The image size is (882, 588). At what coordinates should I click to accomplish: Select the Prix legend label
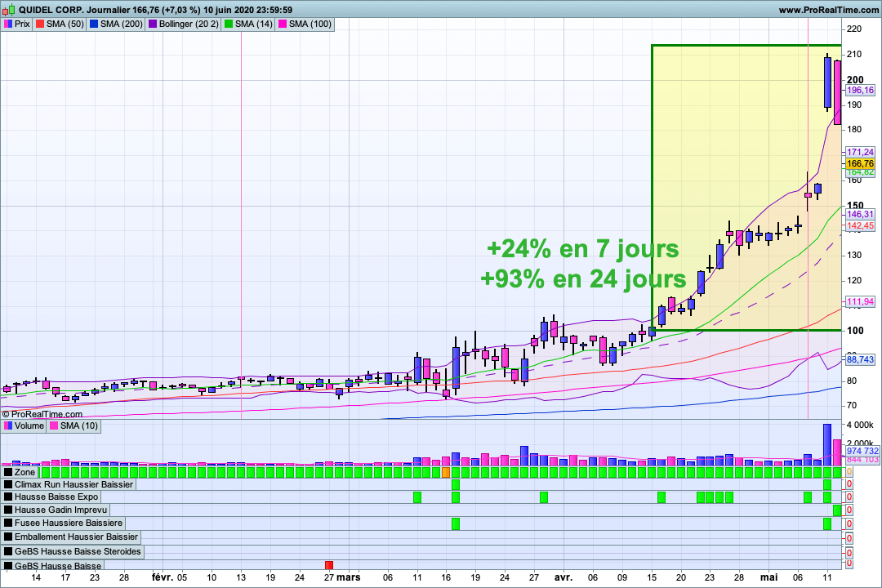coord(22,24)
